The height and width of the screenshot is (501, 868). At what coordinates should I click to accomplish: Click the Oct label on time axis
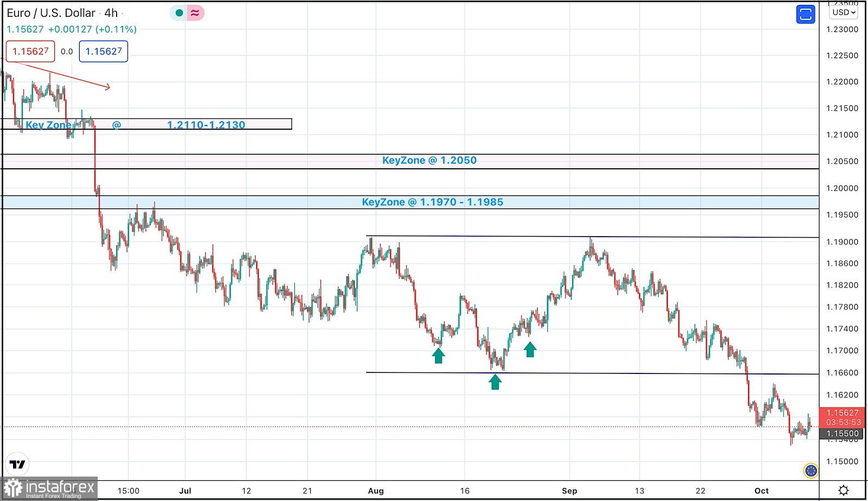click(762, 491)
